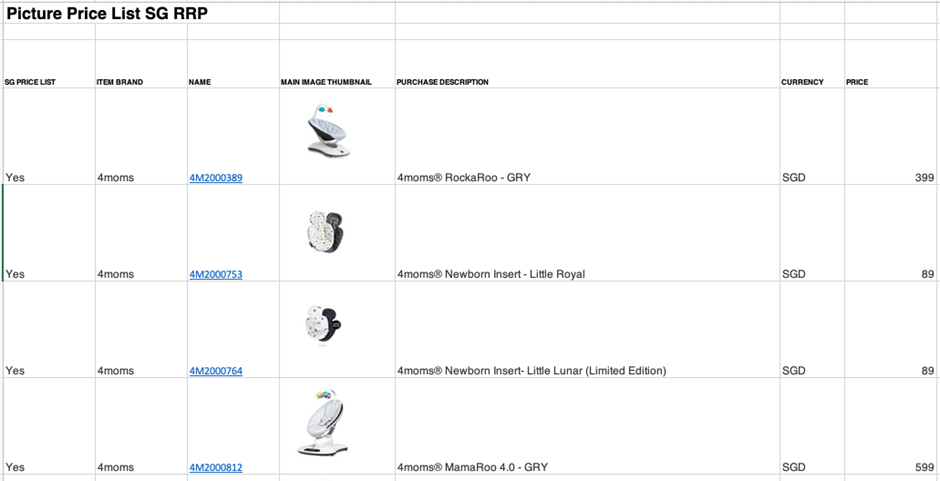Image resolution: width=940 pixels, height=481 pixels.
Task: Open the 4M2000753 item link
Action: coord(216,274)
